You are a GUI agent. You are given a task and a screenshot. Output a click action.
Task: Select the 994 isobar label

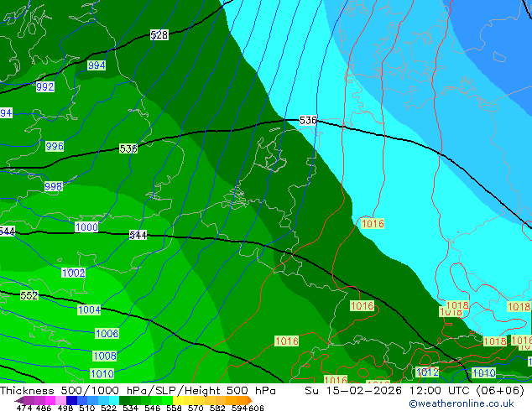[96, 65]
